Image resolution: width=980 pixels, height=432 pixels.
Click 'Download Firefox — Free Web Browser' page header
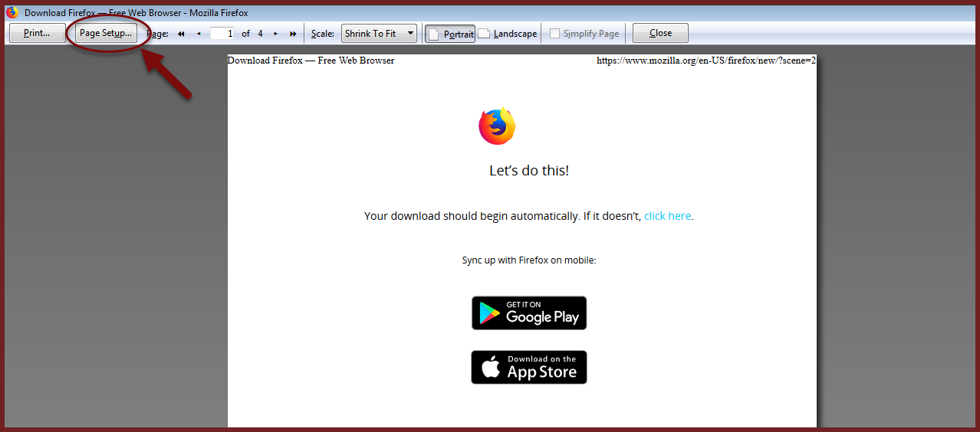[311, 61]
